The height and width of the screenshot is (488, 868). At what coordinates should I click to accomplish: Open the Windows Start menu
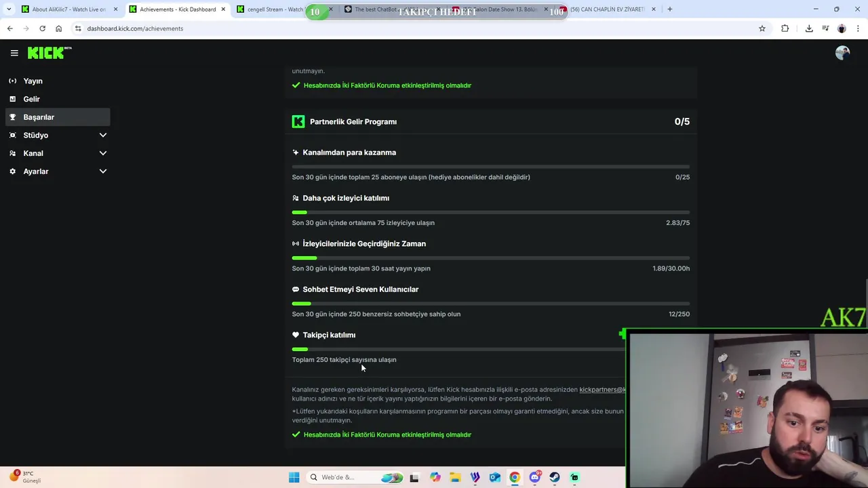[294, 477]
